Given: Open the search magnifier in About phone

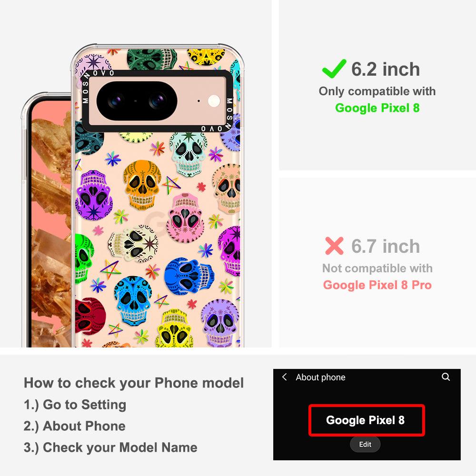Looking at the screenshot, I should point(446,377).
